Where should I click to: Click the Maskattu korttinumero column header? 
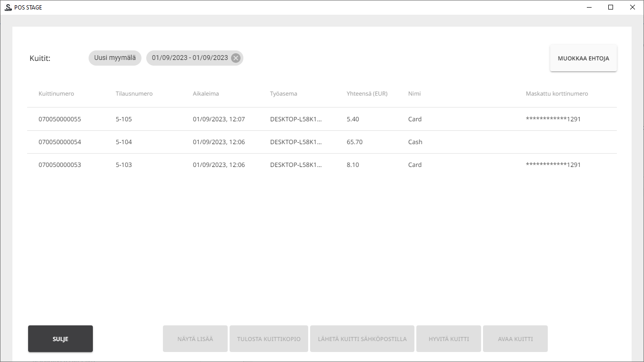pos(556,94)
